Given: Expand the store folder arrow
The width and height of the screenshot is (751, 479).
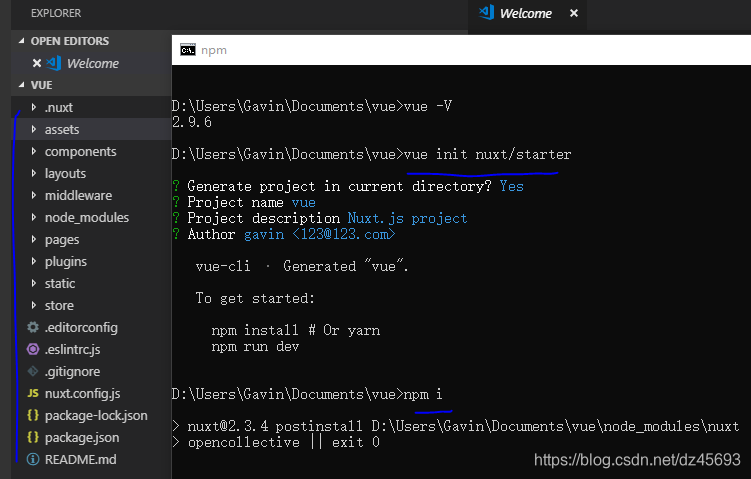Looking at the screenshot, I should point(34,306).
